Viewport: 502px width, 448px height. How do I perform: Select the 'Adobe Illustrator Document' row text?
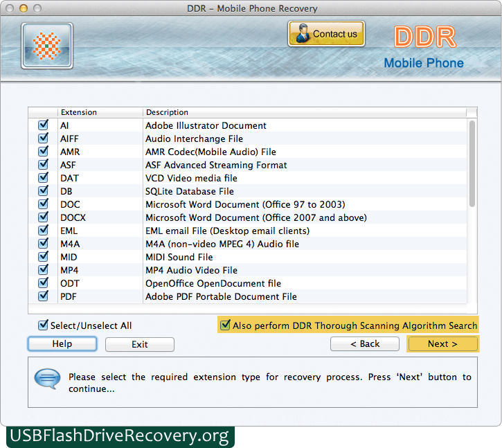pyautogui.click(x=206, y=125)
